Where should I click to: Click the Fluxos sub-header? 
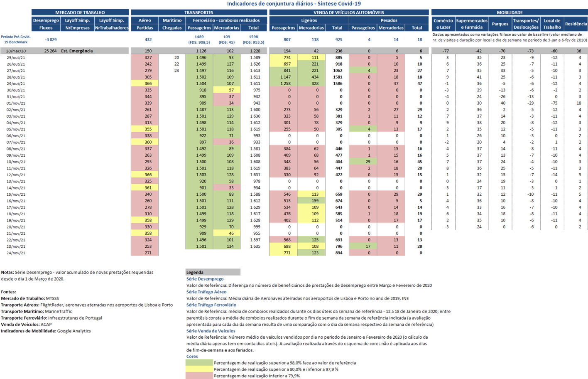tap(46, 28)
